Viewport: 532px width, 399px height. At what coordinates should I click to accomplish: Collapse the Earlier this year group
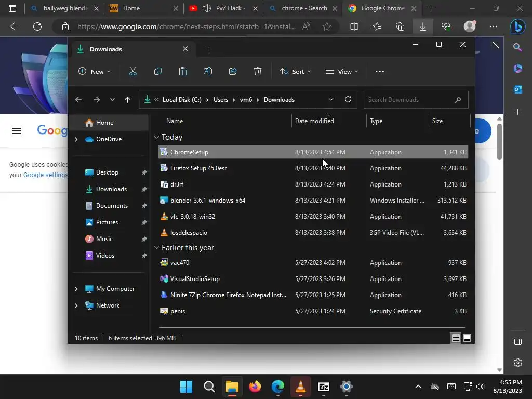(x=156, y=248)
